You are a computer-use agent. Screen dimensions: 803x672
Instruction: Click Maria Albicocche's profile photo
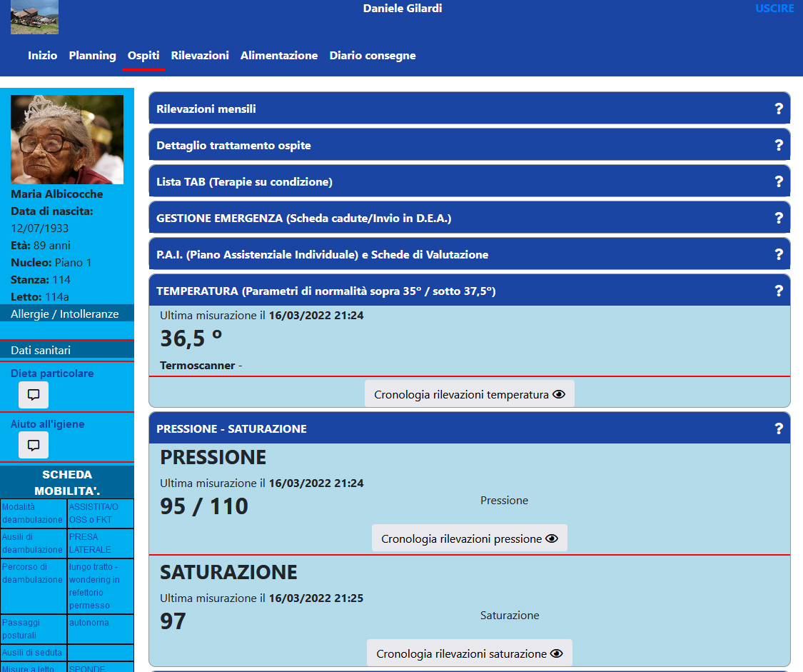pos(67,140)
